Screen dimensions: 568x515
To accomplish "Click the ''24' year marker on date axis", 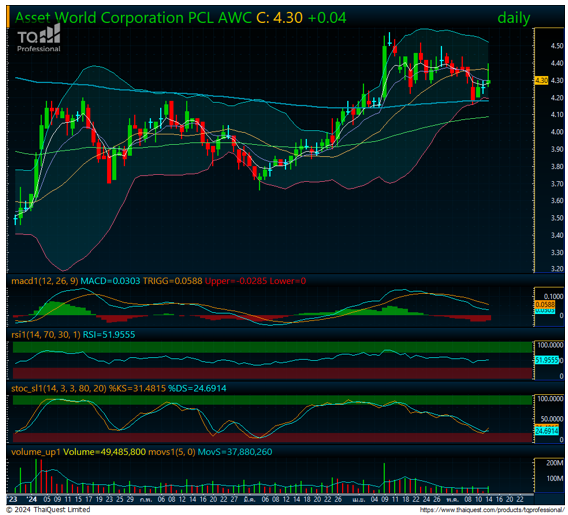I will (x=32, y=499).
